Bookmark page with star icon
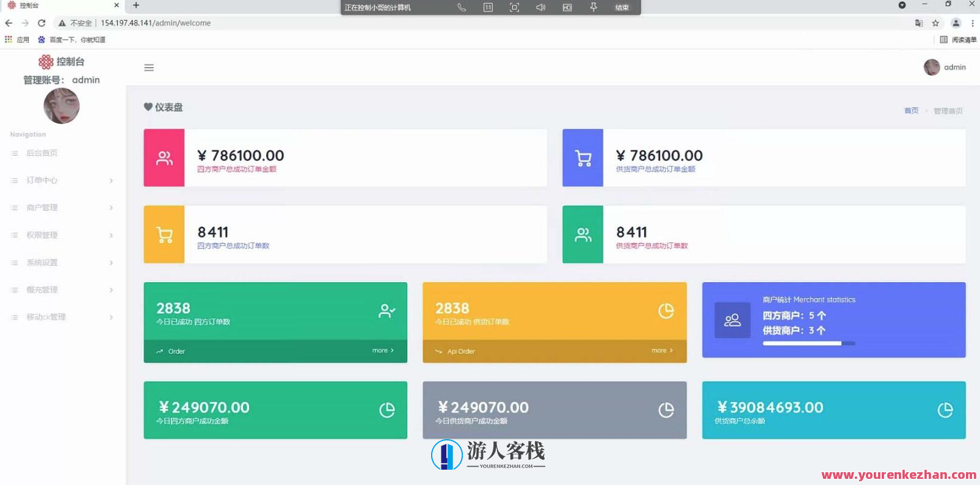Viewport: 980px width, 485px height. (935, 23)
